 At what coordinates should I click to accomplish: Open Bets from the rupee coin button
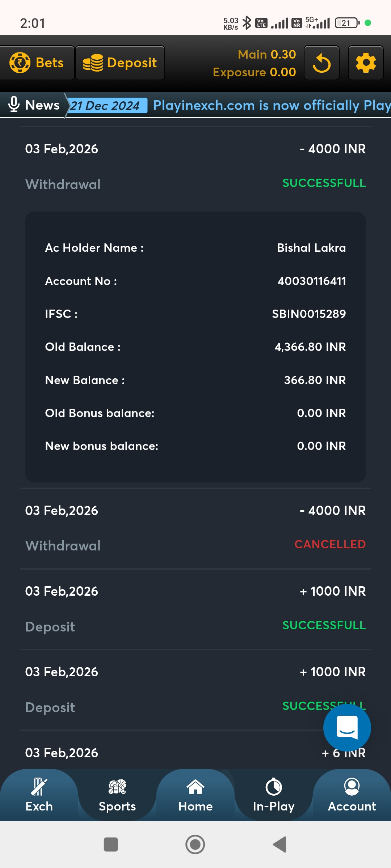click(37, 63)
